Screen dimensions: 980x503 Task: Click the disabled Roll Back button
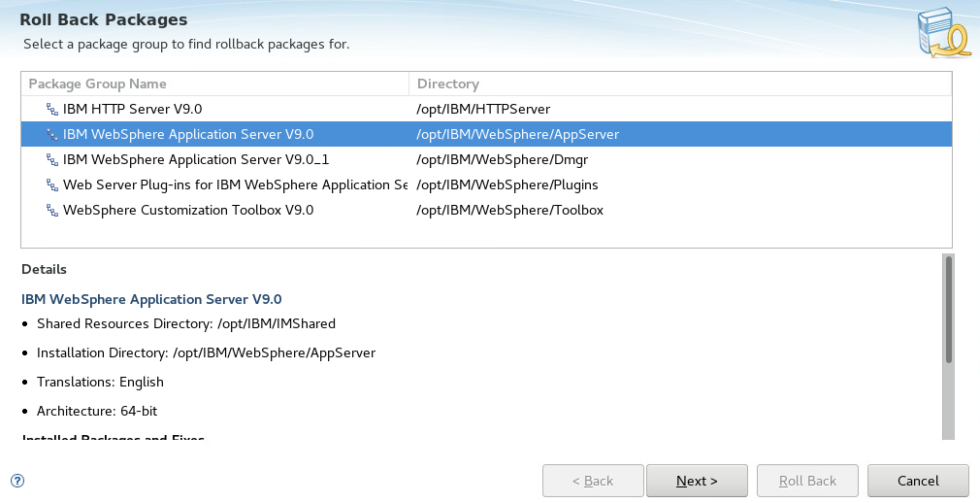click(x=807, y=481)
